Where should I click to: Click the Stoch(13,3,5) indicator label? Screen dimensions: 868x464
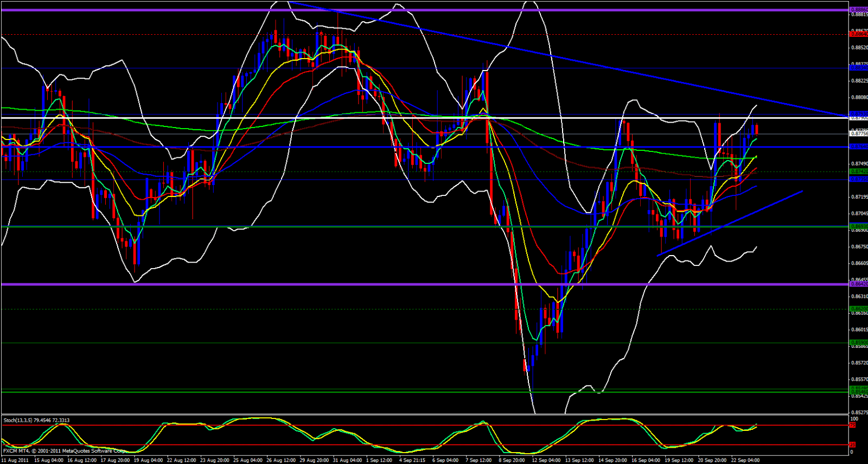coord(36,420)
